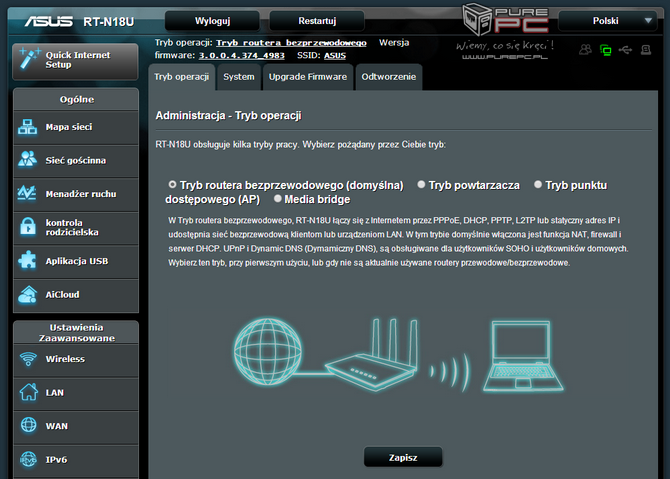Click the Wireless wifi signal icon
The width and height of the screenshot is (670, 479).
28,359
